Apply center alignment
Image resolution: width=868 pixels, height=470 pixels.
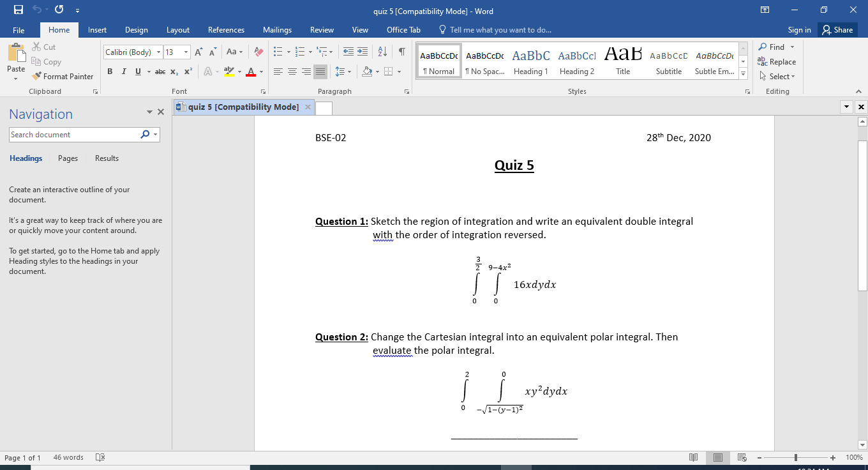[x=292, y=72]
